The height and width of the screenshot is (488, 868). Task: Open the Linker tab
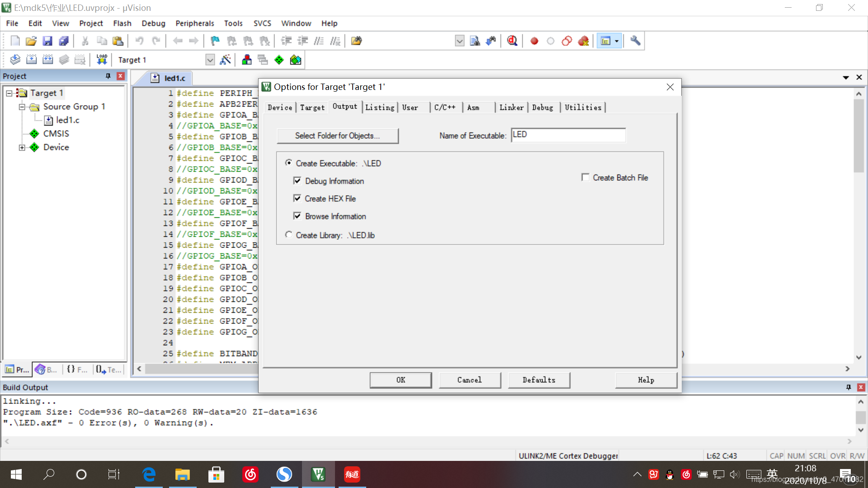point(511,108)
